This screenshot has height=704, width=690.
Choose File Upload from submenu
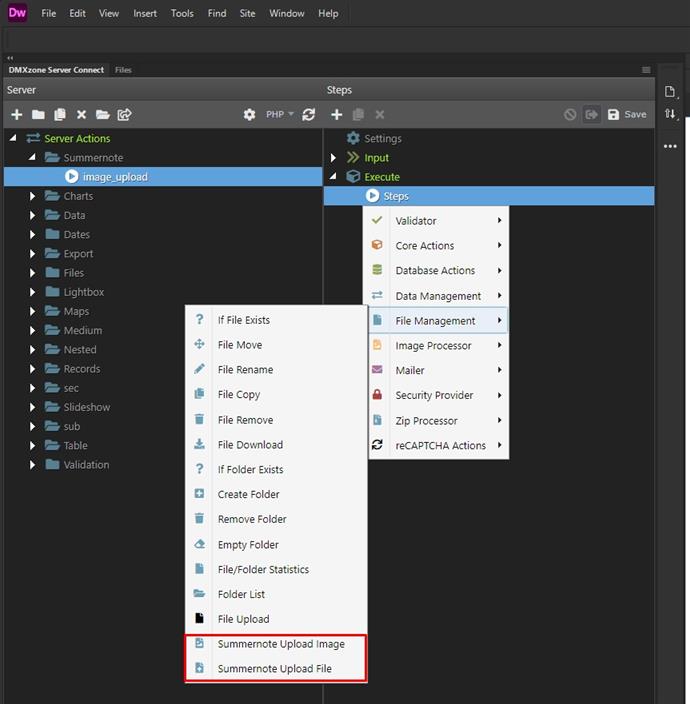coord(276,619)
